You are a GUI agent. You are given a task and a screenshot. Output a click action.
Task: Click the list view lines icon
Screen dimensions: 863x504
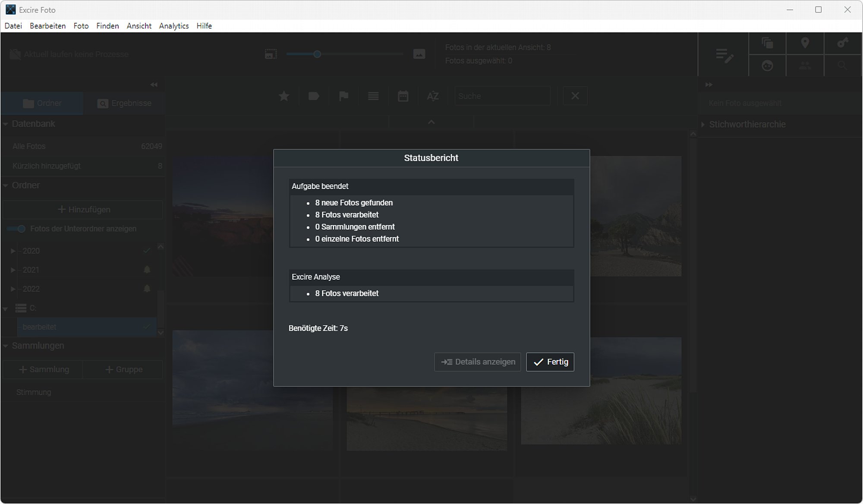[373, 96]
